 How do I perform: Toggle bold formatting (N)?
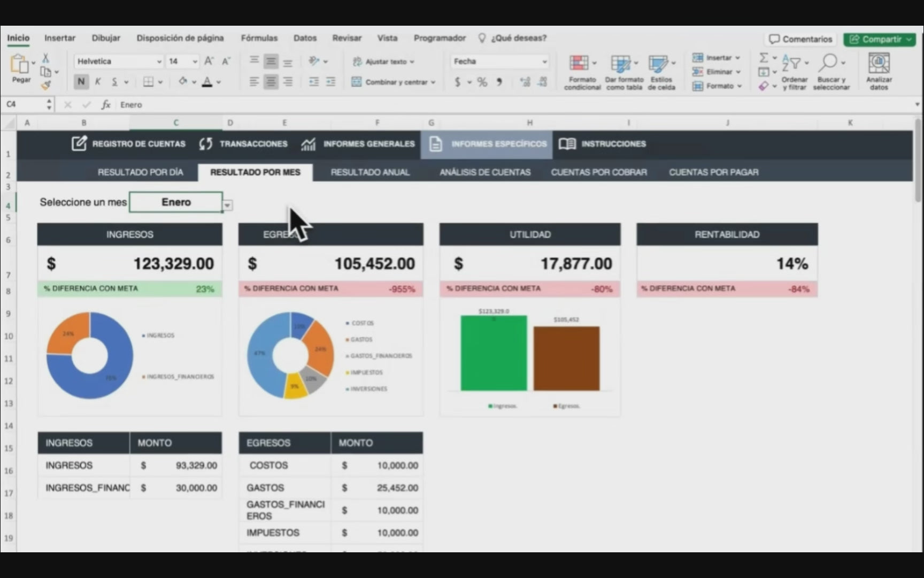pyautogui.click(x=81, y=82)
